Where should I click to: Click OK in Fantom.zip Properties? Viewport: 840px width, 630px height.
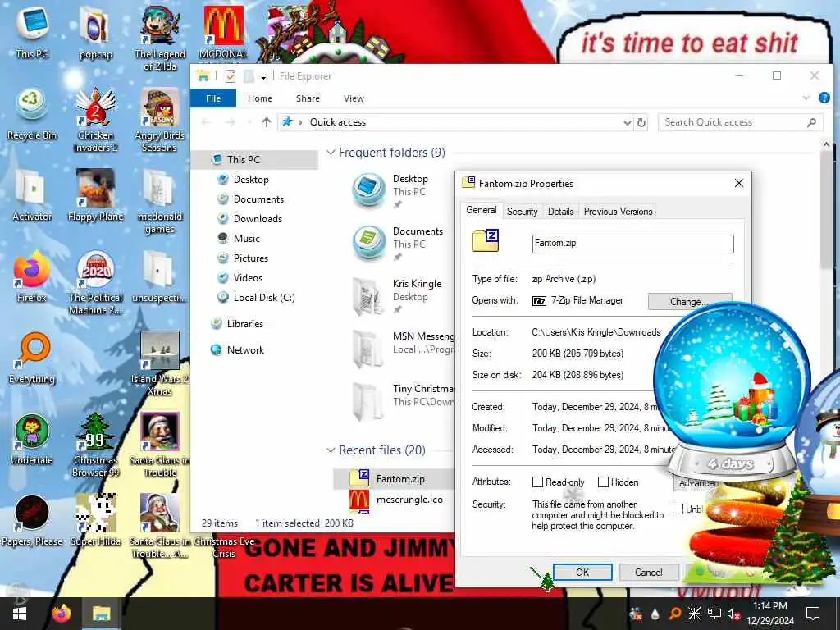[582, 572]
